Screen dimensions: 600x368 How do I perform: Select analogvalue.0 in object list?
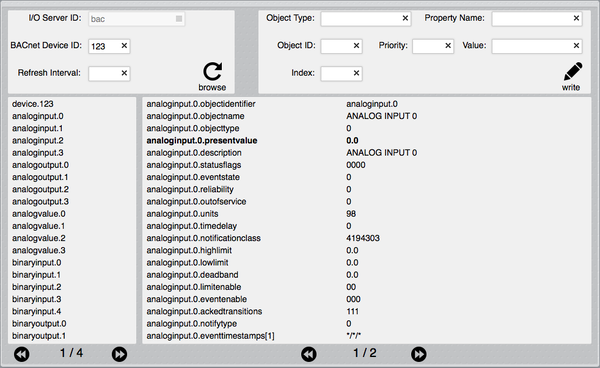(x=38, y=214)
